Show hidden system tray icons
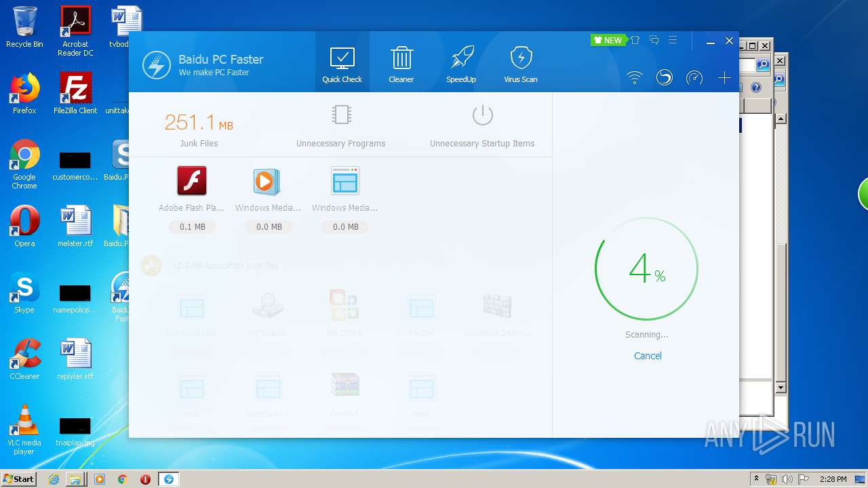 click(x=757, y=479)
